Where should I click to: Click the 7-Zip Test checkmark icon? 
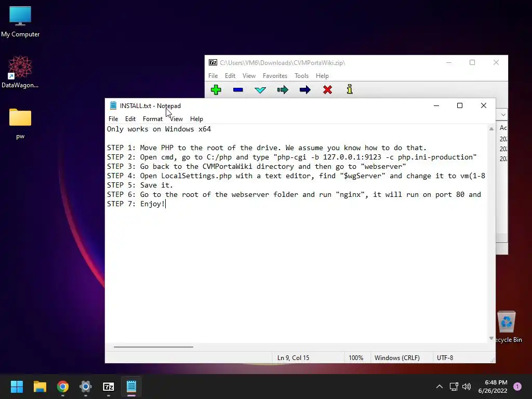coord(260,90)
